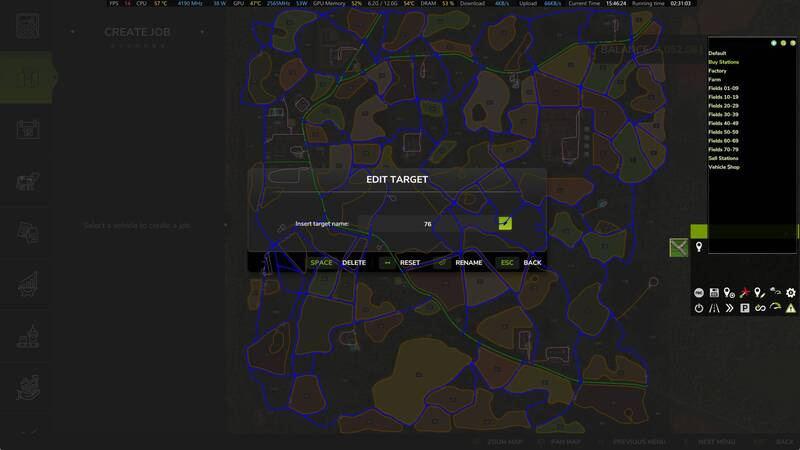This screenshot has width=800, height=450.
Task: Click the FPS value in overlay
Action: 128,3
